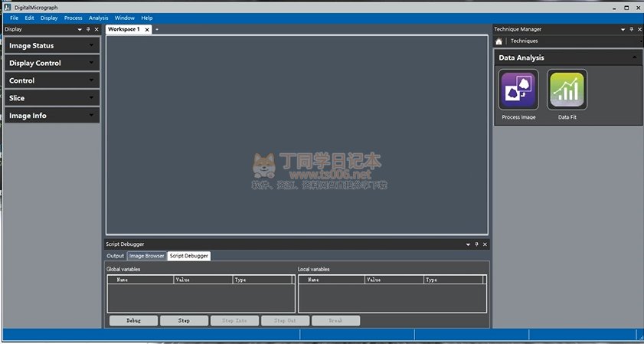Expand the Display Control section
This screenshot has width=644, height=344.
[92, 64]
